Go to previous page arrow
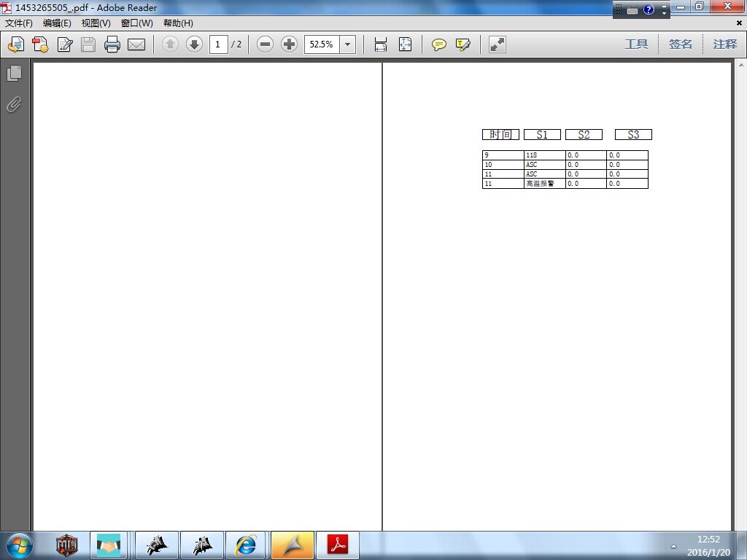Viewport: 747px width, 560px height. 170,44
